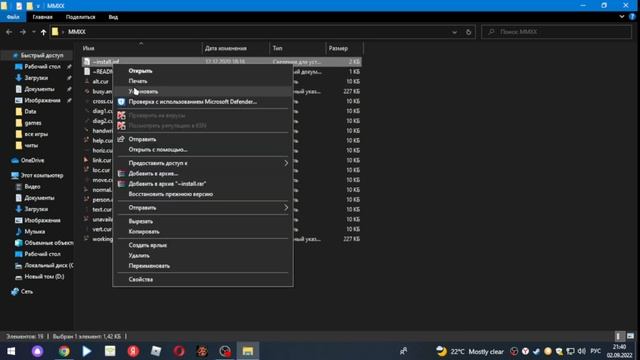The image size is (640, 360).
Task: Click the Forward navigation arrow
Action: click(22, 32)
